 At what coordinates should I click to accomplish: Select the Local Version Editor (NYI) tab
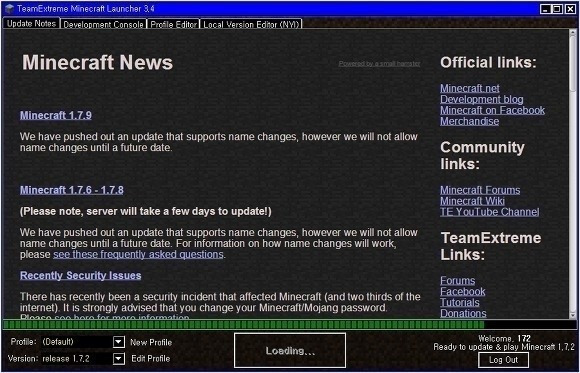[x=251, y=24]
